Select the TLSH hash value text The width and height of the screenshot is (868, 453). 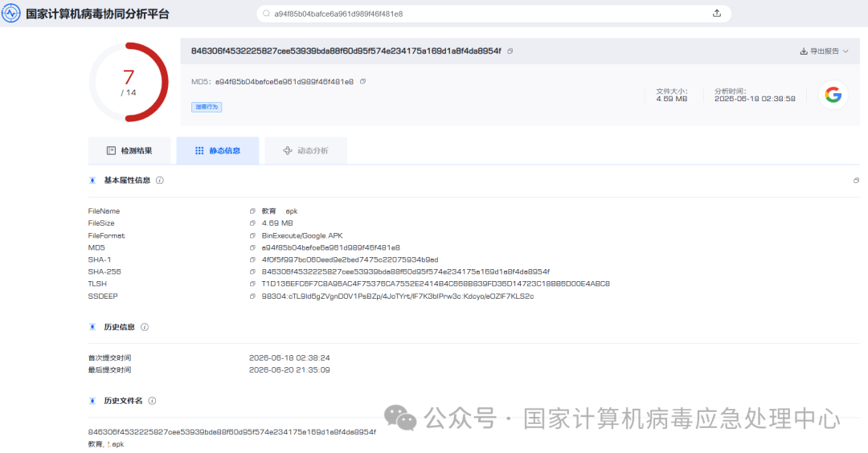[436, 284]
